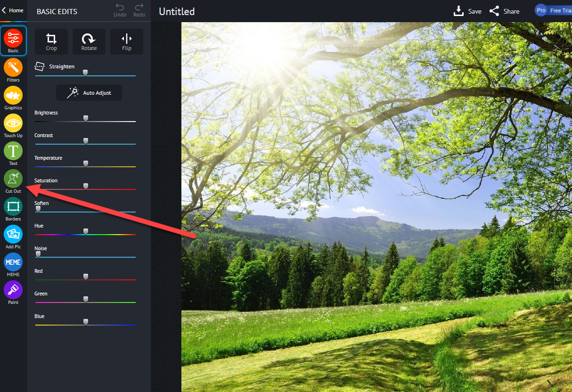The image size is (572, 392).
Task: Open the Basic edits tool
Action: click(13, 41)
